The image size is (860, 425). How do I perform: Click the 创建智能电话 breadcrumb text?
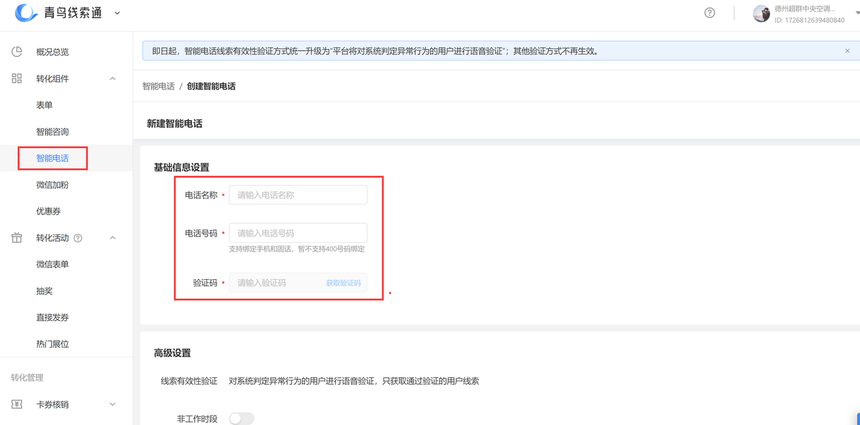(x=211, y=86)
